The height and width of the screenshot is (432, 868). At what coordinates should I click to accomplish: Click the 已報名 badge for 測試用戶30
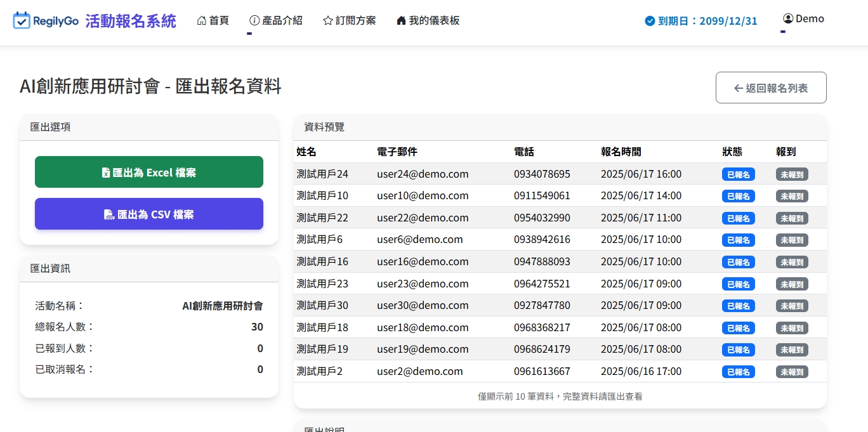739,306
